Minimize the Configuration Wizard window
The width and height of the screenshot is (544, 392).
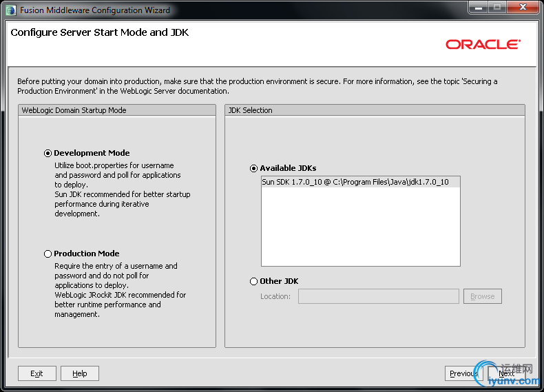click(x=479, y=8)
